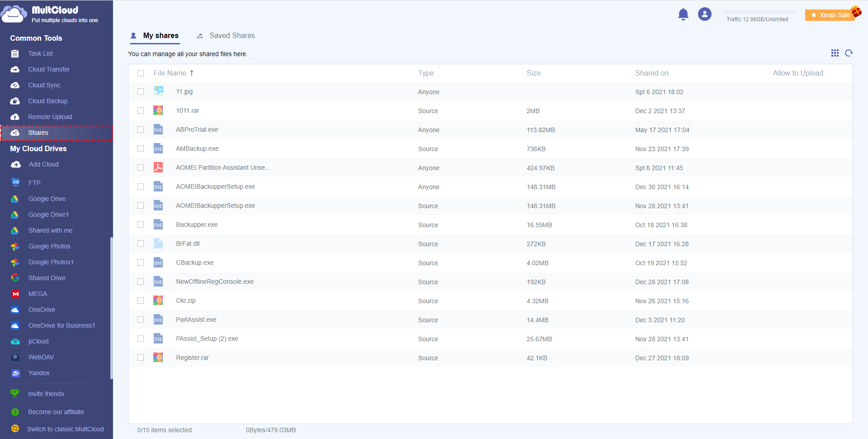Click the Remote Upload sidebar icon

point(15,117)
